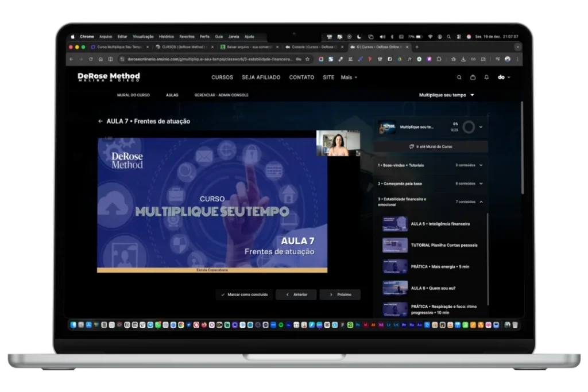Open the site search magnifier icon
The height and width of the screenshot is (392, 588).
[459, 77]
